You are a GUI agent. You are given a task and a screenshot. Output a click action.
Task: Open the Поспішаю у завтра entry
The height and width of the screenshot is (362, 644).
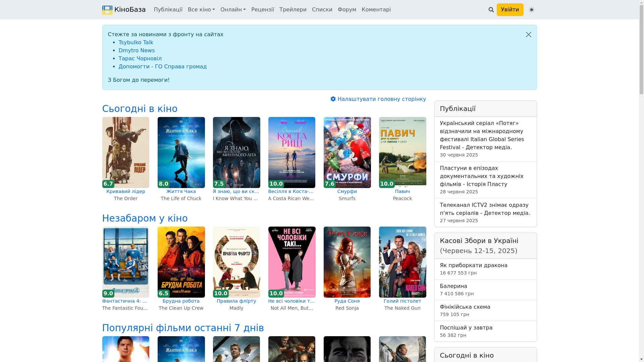tap(466, 328)
